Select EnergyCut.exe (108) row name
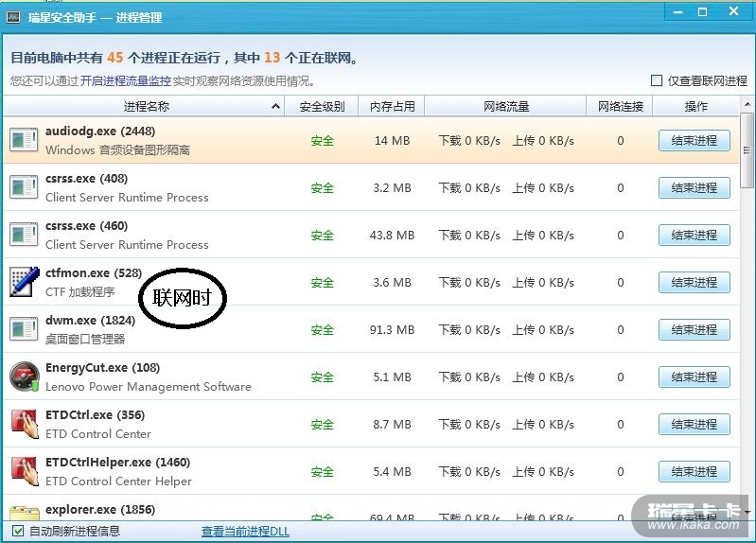This screenshot has height=543, width=756. click(103, 367)
